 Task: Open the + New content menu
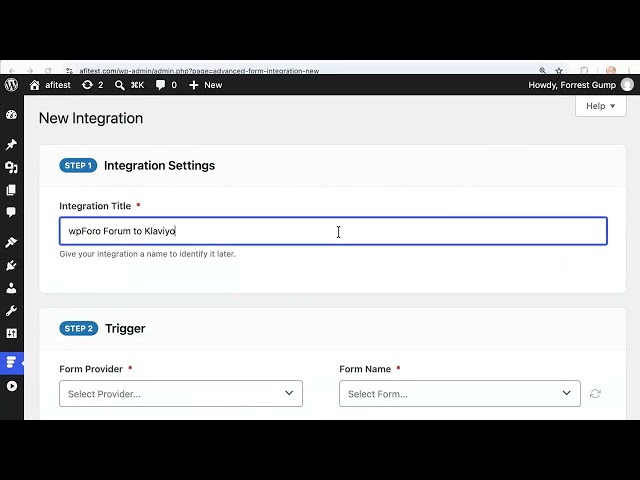click(x=206, y=85)
